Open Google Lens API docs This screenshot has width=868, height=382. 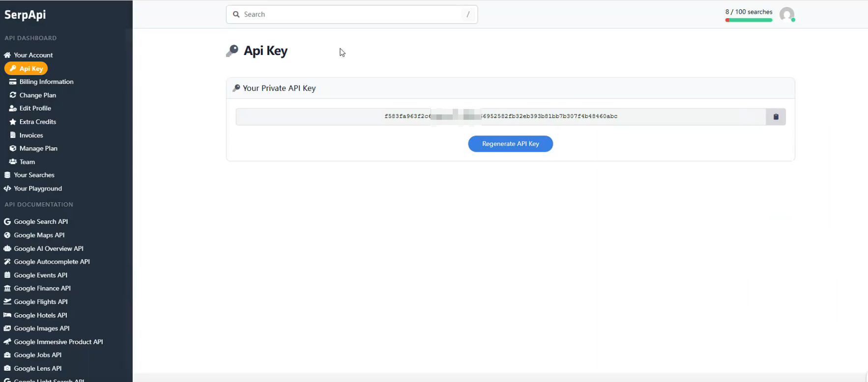(x=38, y=368)
